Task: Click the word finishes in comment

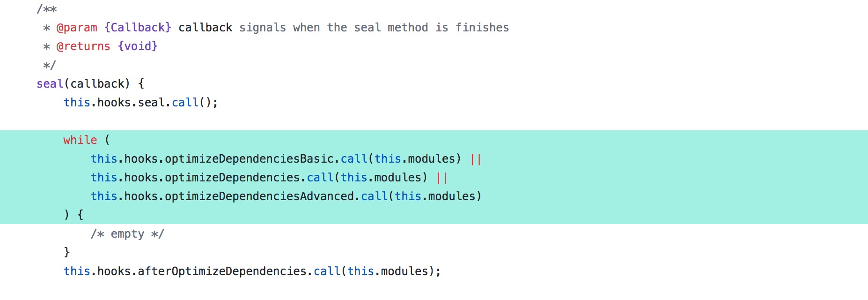Action: (482, 28)
